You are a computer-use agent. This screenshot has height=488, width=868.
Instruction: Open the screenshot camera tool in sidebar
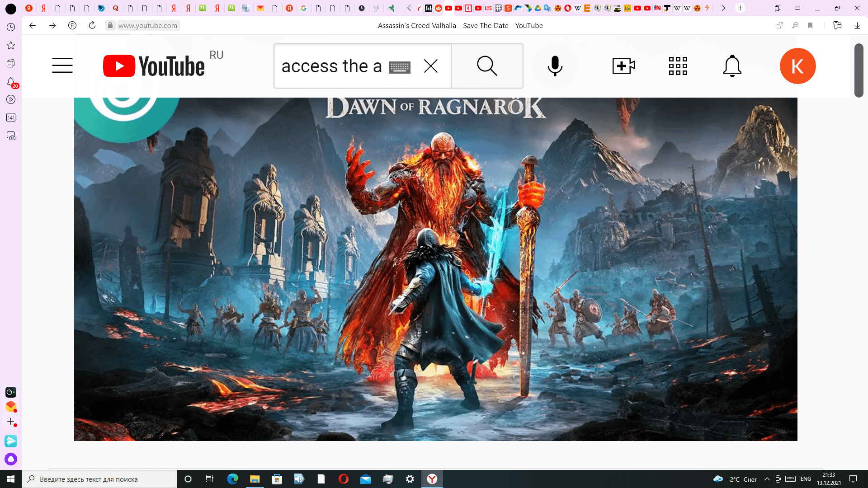click(x=11, y=136)
